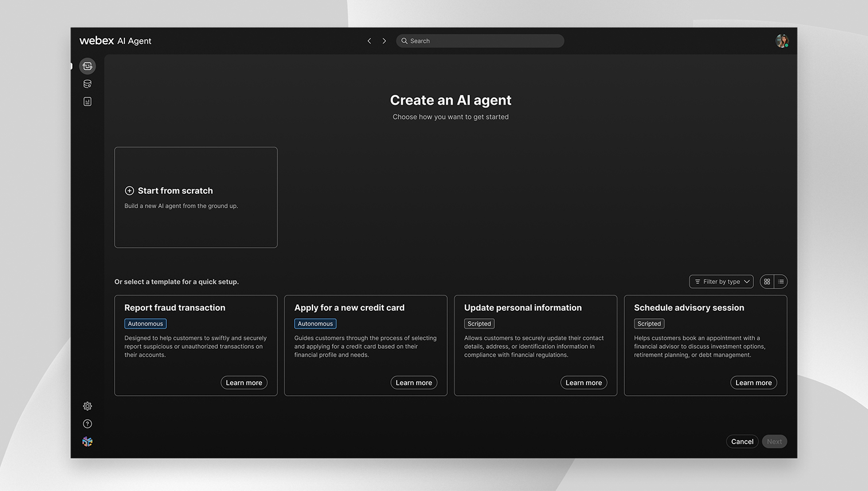Click the Cancel button
The width and height of the screenshot is (868, 491).
point(742,442)
